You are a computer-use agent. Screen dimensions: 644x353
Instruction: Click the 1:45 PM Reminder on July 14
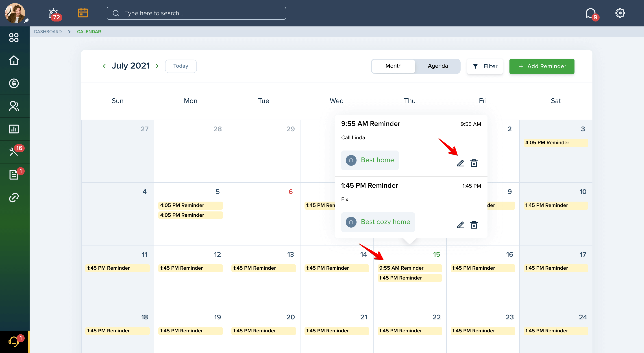[337, 268]
